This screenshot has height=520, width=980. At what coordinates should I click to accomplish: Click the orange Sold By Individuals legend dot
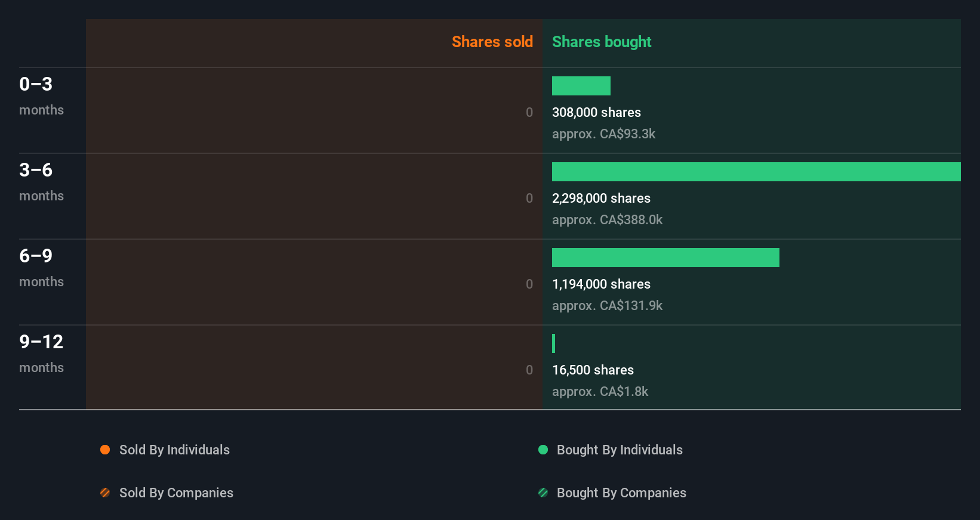pos(105,450)
